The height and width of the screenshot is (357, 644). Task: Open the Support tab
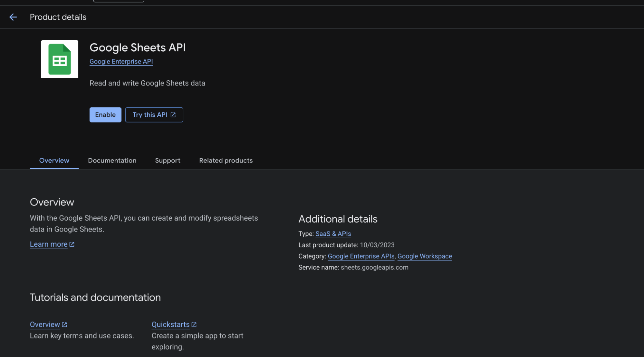(168, 161)
